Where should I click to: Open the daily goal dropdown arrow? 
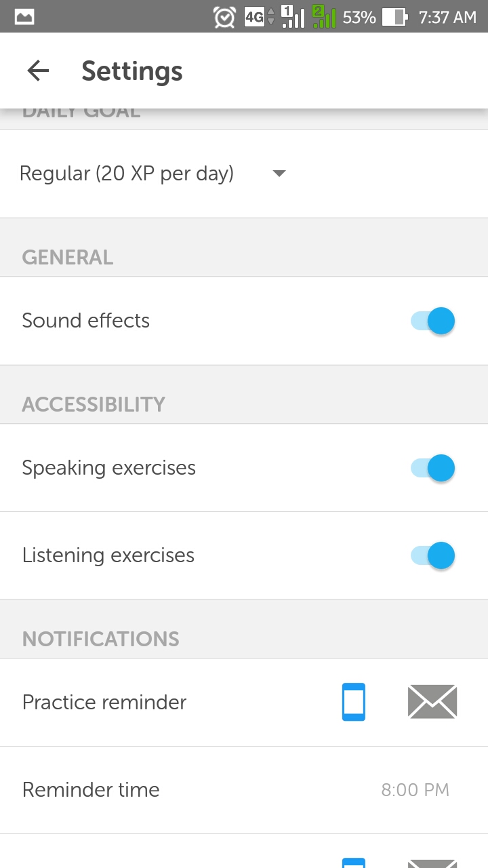[279, 174]
